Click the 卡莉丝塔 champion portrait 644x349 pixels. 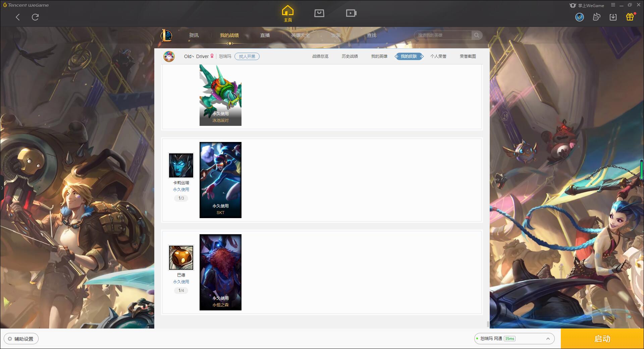[x=181, y=165]
